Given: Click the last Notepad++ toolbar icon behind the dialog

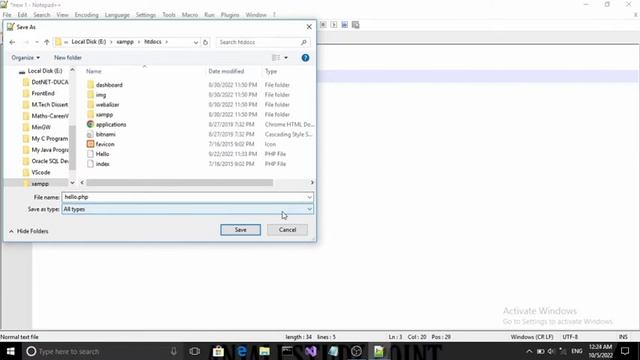Looking at the screenshot, I should click(356, 25).
